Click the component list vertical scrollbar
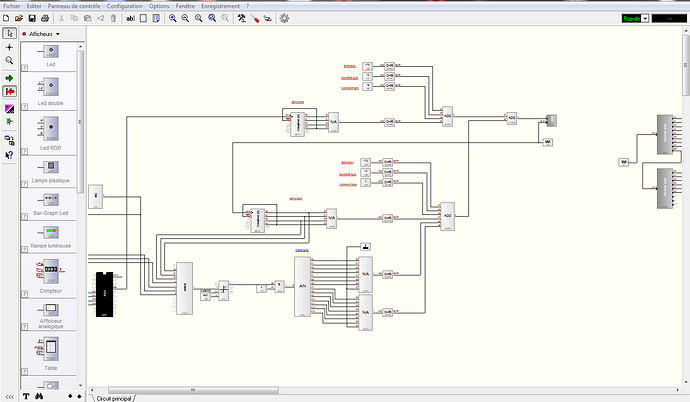The image size is (690, 402). coord(81,120)
